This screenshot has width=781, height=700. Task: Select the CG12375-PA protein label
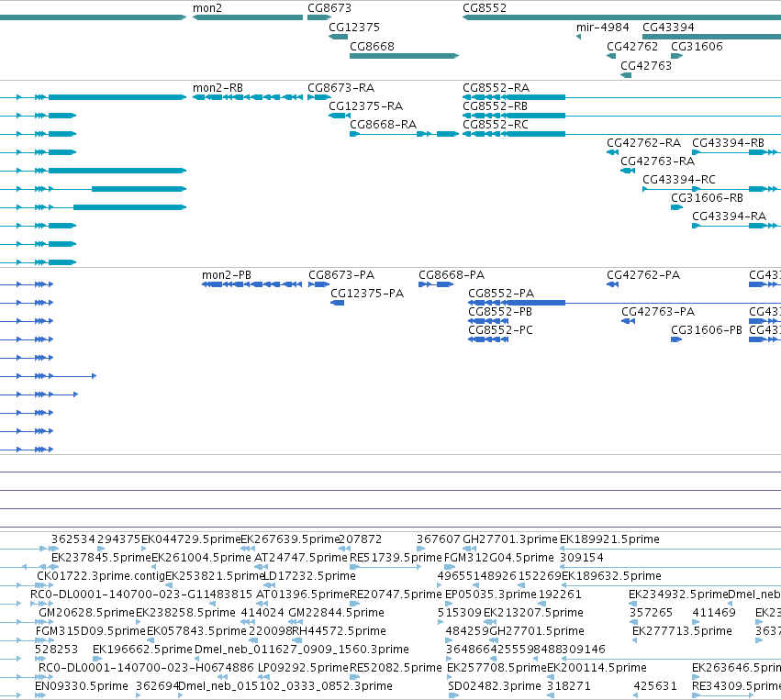click(367, 294)
